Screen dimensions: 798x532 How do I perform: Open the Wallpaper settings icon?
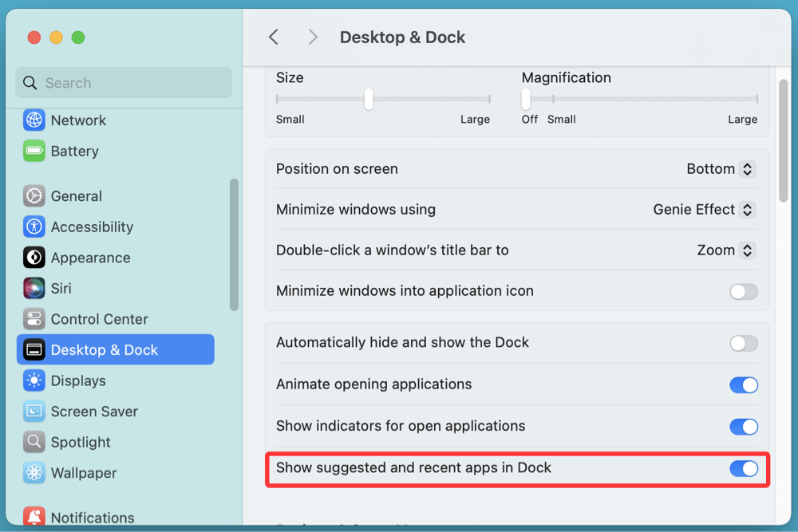34,472
